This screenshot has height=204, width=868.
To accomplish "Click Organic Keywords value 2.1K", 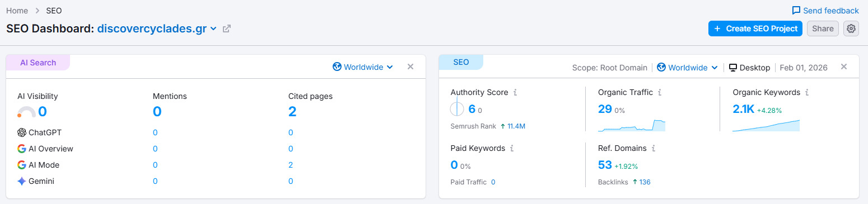I will pyautogui.click(x=744, y=109).
